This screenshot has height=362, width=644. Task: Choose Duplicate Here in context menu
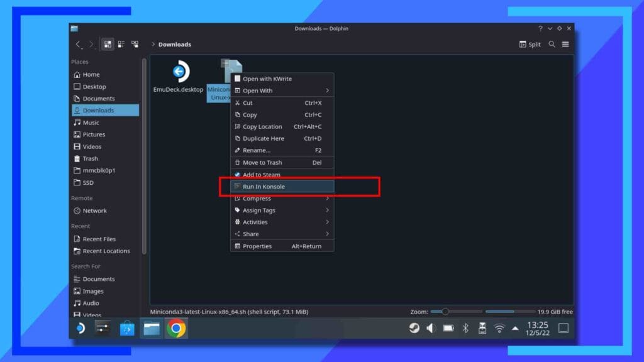(x=282, y=139)
